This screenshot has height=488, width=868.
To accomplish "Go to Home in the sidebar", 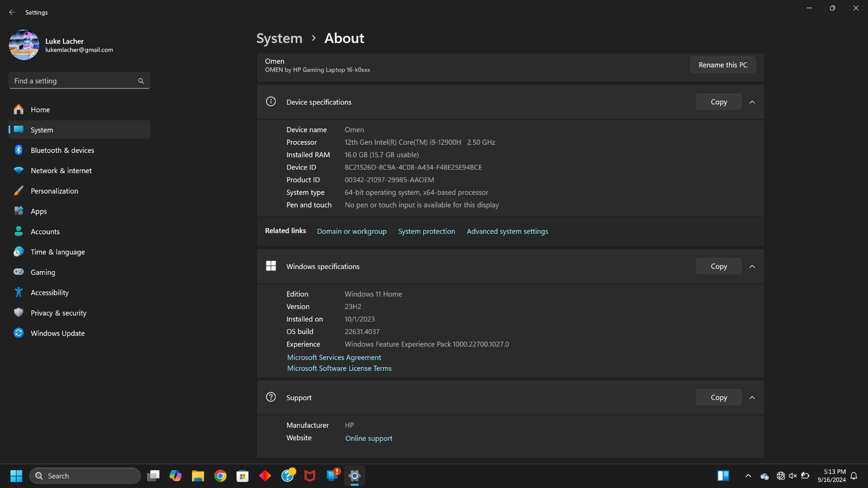I will point(79,110).
